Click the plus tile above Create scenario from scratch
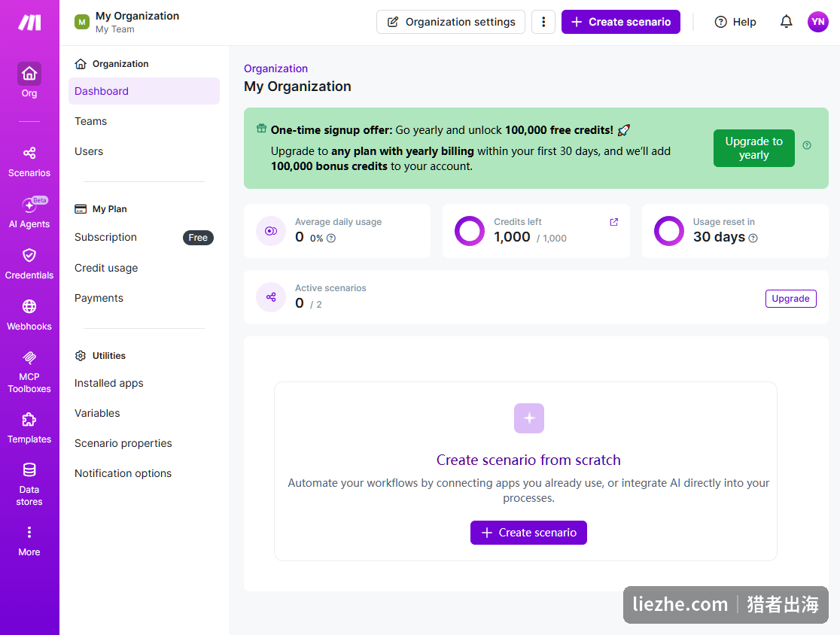Screen dimensions: 840x635 528,418
